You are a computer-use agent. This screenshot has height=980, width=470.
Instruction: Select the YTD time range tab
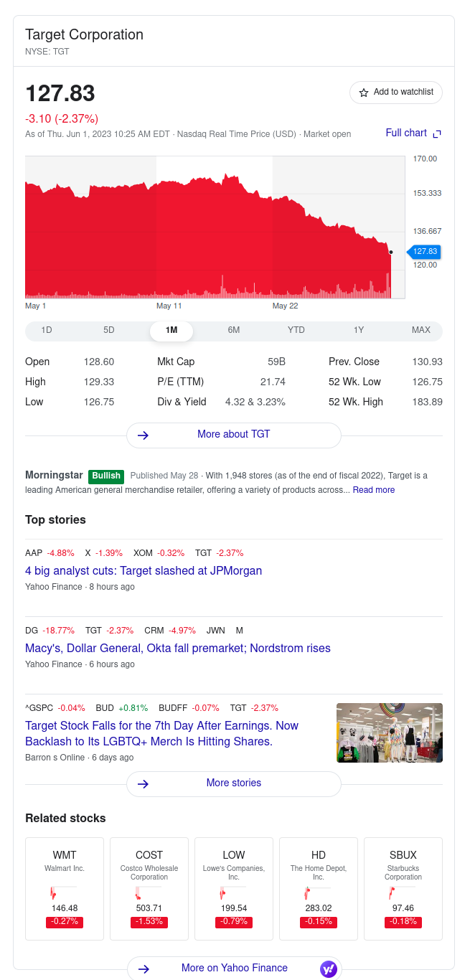296,330
